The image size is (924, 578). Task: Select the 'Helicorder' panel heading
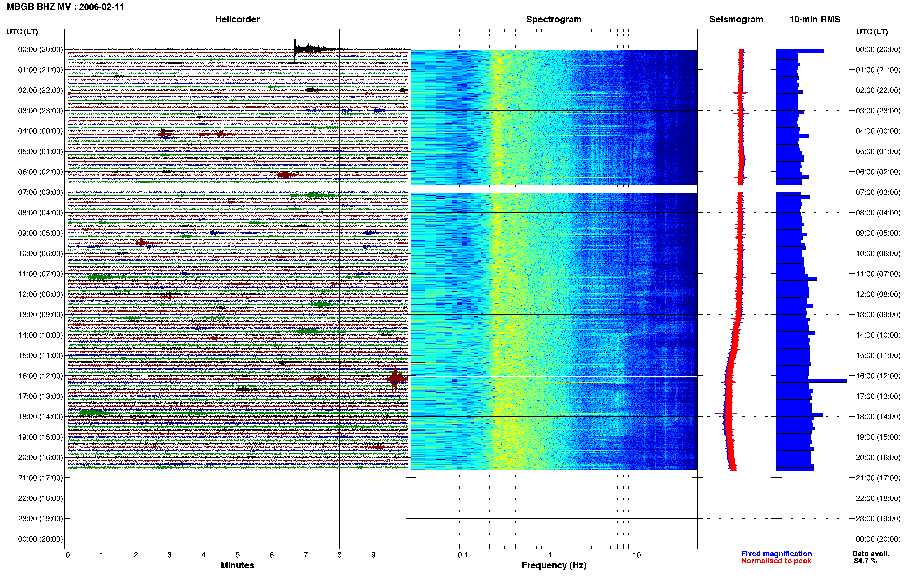(x=237, y=20)
